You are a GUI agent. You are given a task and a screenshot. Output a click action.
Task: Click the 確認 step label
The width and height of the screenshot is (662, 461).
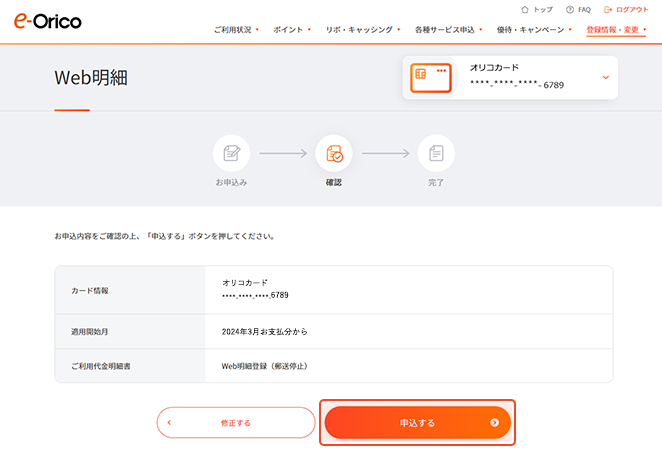(334, 182)
